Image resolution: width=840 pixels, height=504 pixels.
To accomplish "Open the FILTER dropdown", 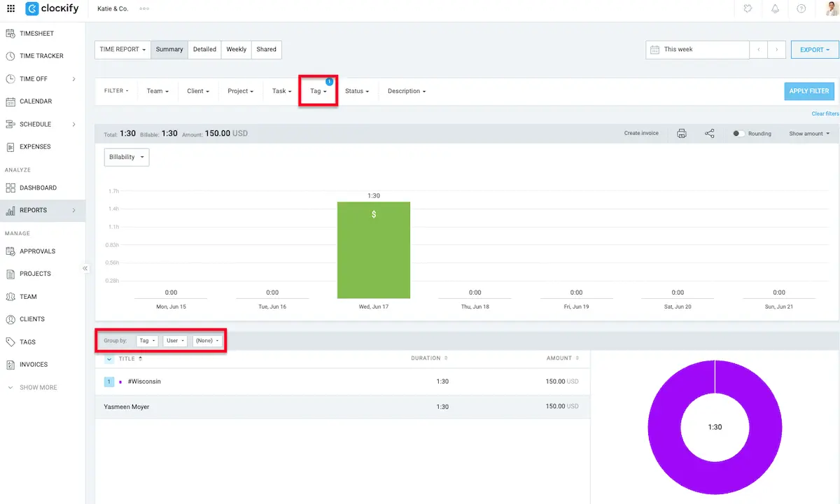I will click(116, 91).
